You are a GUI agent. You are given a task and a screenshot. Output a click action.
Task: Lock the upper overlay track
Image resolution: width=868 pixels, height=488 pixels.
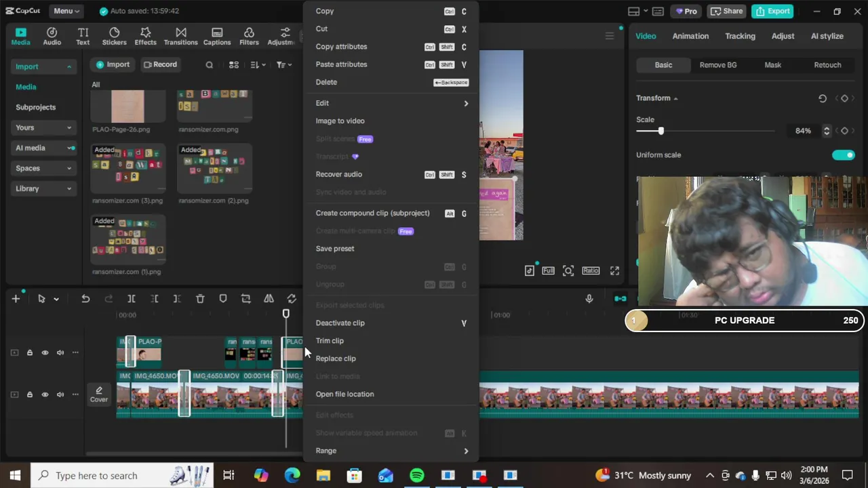coord(29,352)
